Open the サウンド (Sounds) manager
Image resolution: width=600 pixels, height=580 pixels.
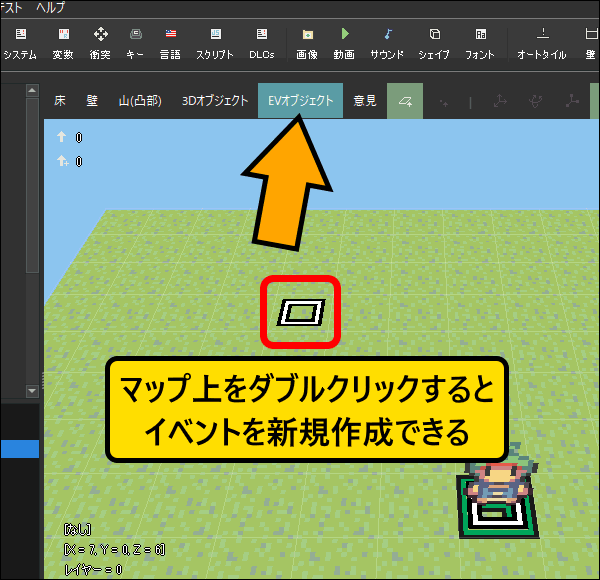[388, 43]
